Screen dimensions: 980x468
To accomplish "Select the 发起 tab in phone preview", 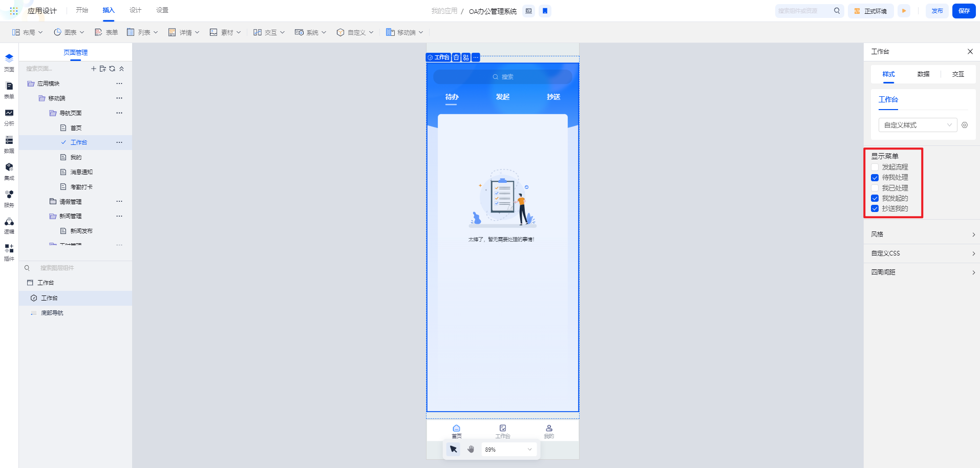I will 503,97.
